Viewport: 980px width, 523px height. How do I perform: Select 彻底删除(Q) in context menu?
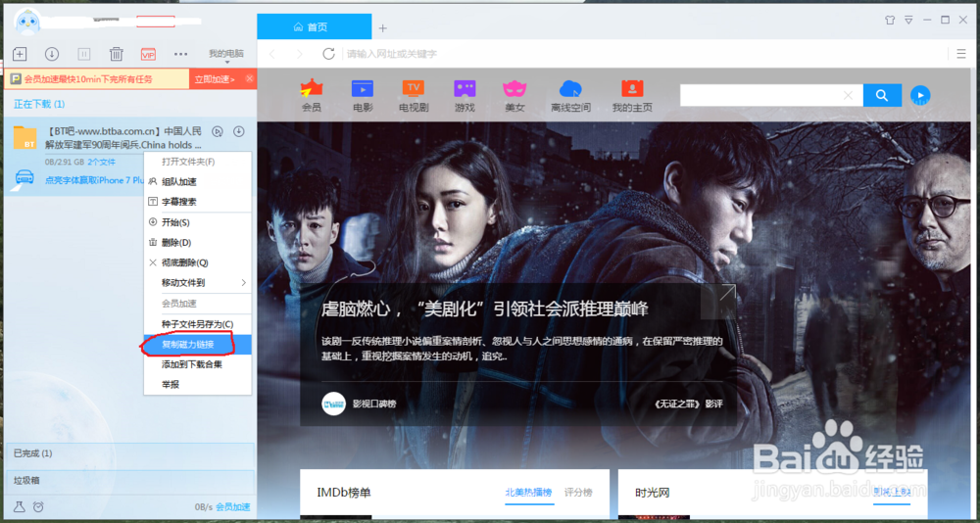point(185,262)
